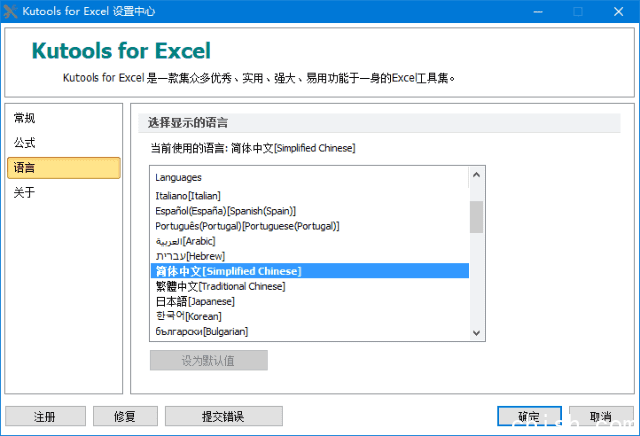Select Português(Portugal) language option
The height and width of the screenshot is (436, 640).
point(247,226)
